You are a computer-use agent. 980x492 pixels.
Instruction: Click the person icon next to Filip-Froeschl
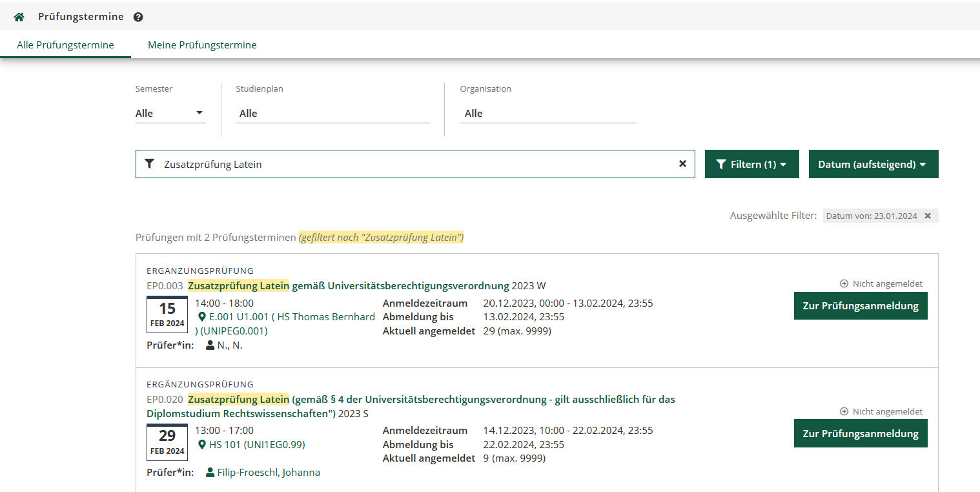pos(210,473)
